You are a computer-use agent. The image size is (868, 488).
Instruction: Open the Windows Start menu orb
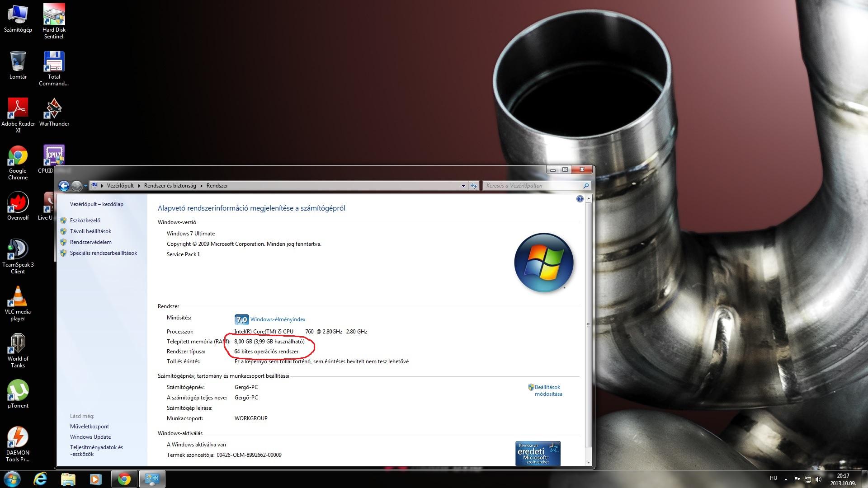coord(12,479)
